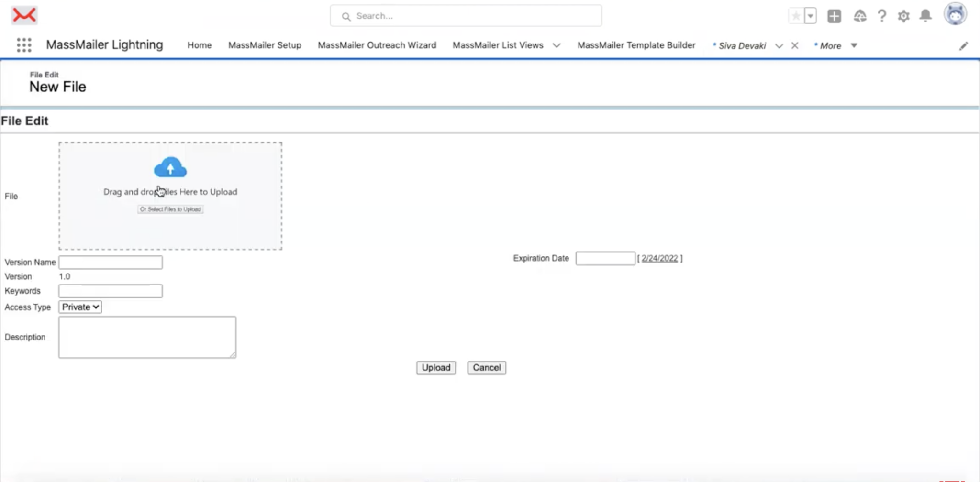View notifications via the bell icon
The image size is (980, 482).
(925, 16)
